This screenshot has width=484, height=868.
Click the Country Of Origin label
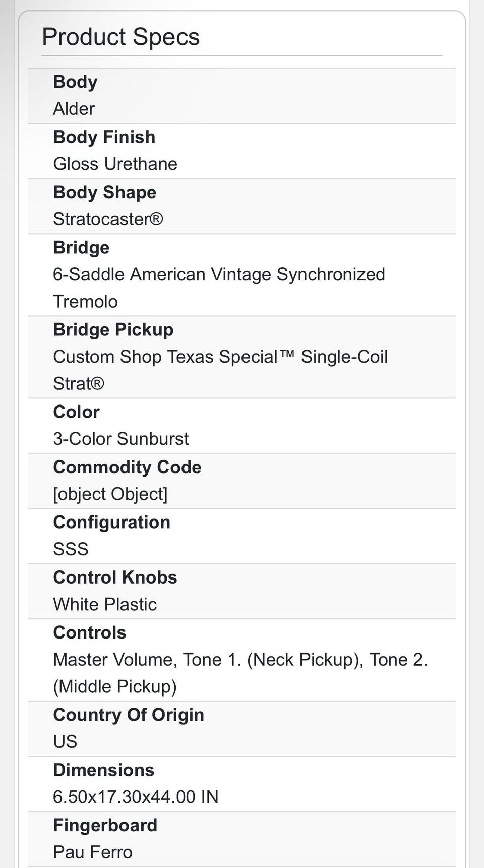pyautogui.click(x=129, y=715)
